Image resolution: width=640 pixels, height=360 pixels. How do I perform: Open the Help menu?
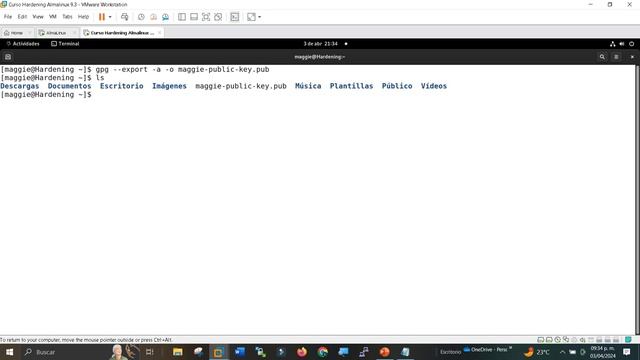(83, 17)
